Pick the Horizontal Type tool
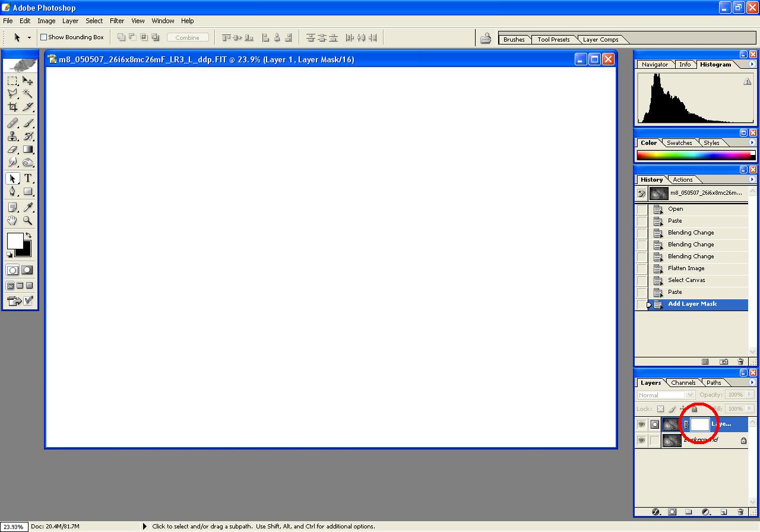The height and width of the screenshot is (532, 760). tap(27, 178)
